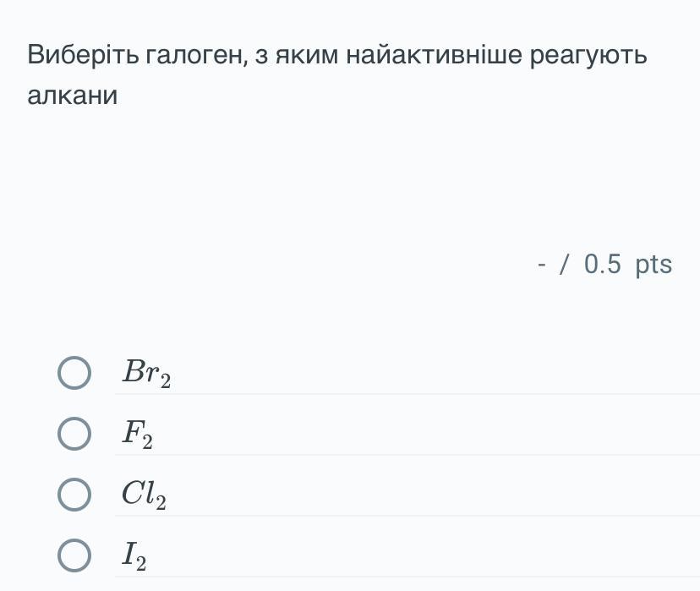Click the word 'реагують' in the question
The height and width of the screenshot is (591, 700).
pyautogui.click(x=588, y=56)
